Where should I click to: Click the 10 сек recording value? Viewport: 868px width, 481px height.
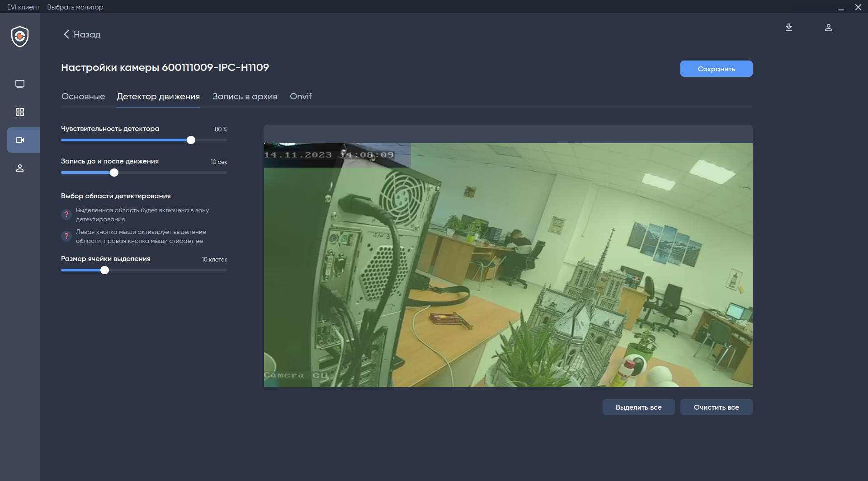219,162
